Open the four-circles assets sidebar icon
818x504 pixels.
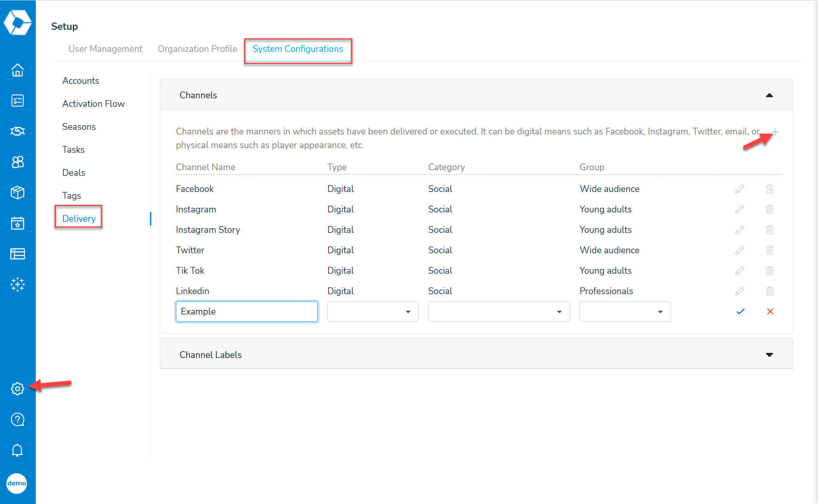(x=17, y=162)
